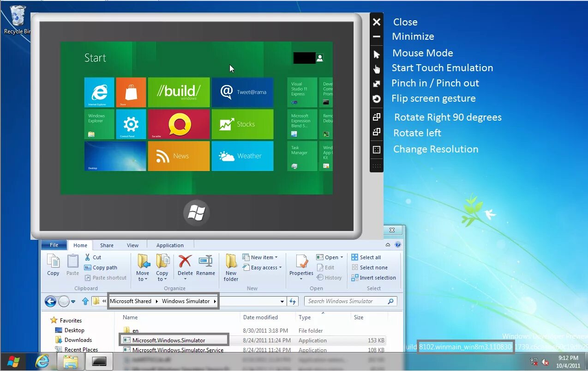Open the Desktop tile
This screenshot has width=588, height=371.
[115, 156]
